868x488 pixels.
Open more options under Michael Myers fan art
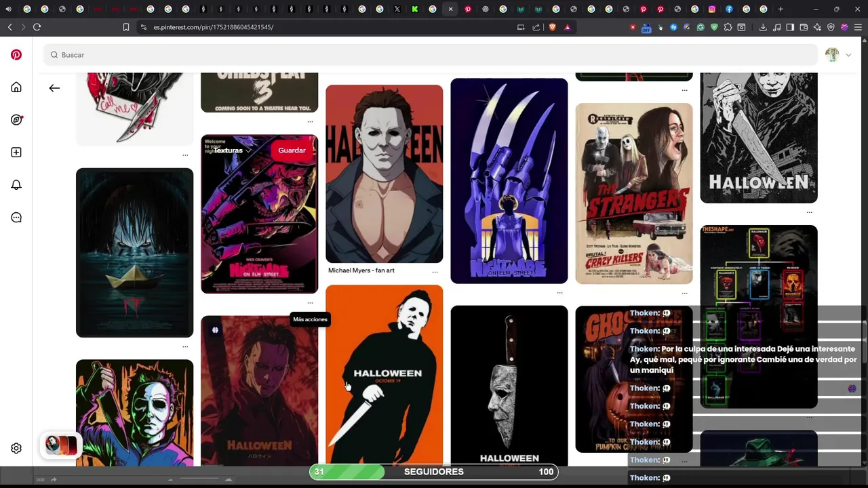point(435,271)
